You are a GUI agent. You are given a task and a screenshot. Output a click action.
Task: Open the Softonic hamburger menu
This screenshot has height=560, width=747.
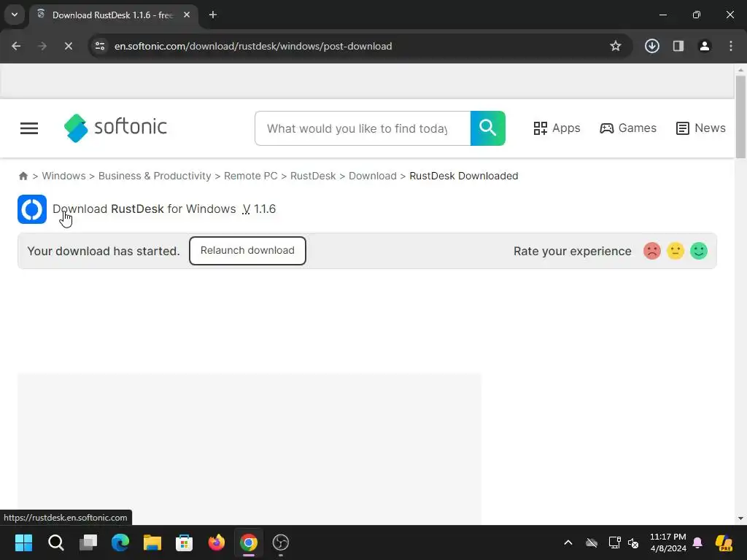[29, 128]
